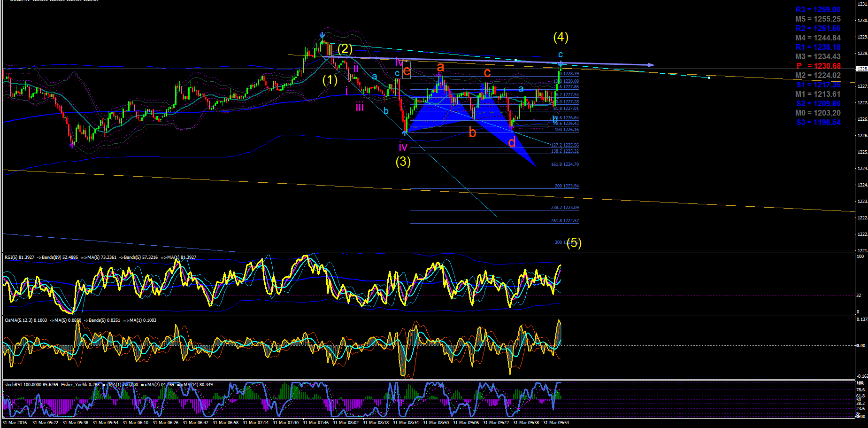Select the Fibonacci 200 1223.94 level label
This screenshot has height=428, width=868.
pos(567,186)
